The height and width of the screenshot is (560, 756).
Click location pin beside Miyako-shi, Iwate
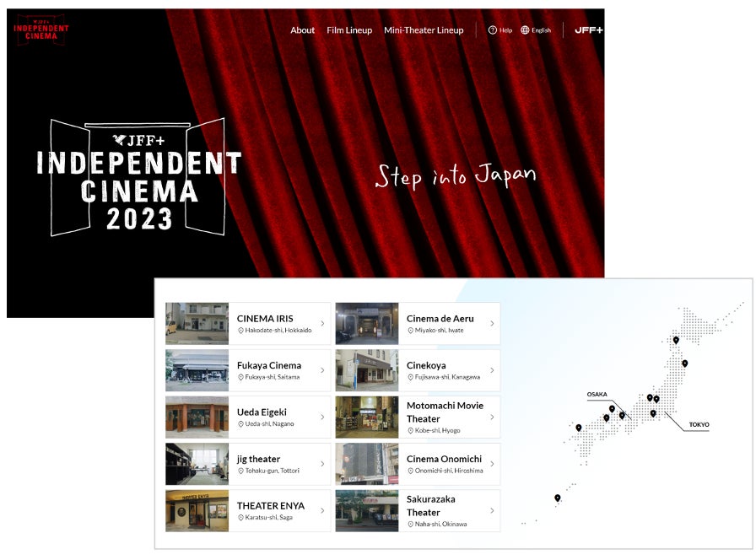tap(410, 330)
